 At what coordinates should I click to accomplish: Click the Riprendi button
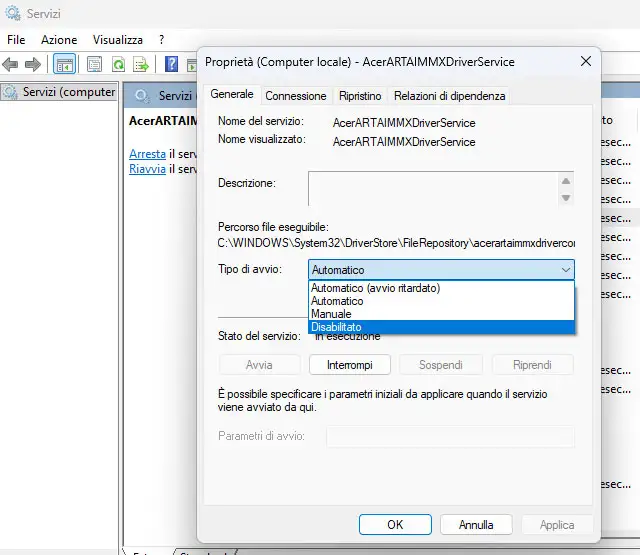click(x=532, y=365)
